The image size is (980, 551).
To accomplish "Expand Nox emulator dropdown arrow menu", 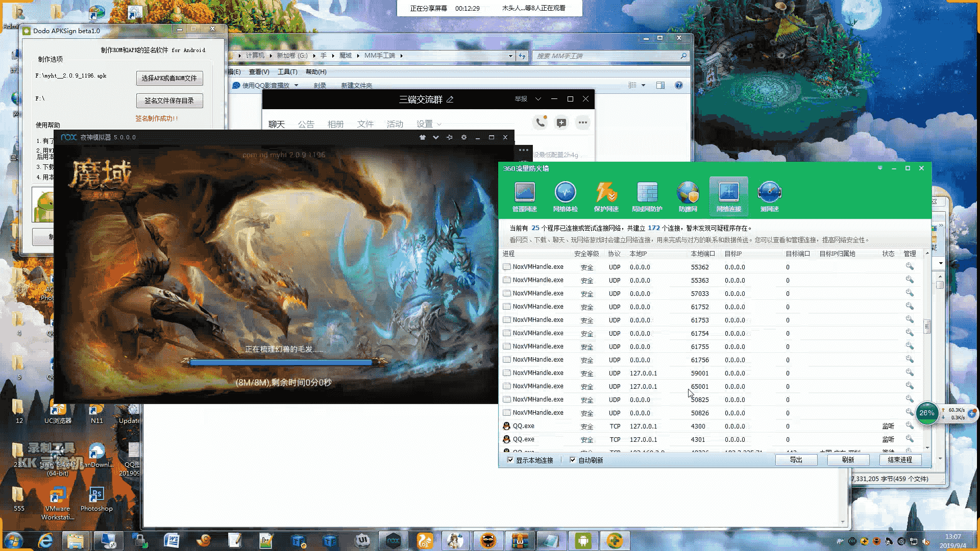I will point(435,137).
